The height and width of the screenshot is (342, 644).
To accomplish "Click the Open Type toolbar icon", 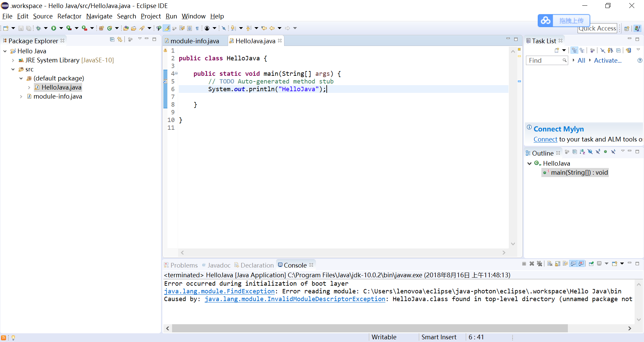I will click(x=126, y=28).
